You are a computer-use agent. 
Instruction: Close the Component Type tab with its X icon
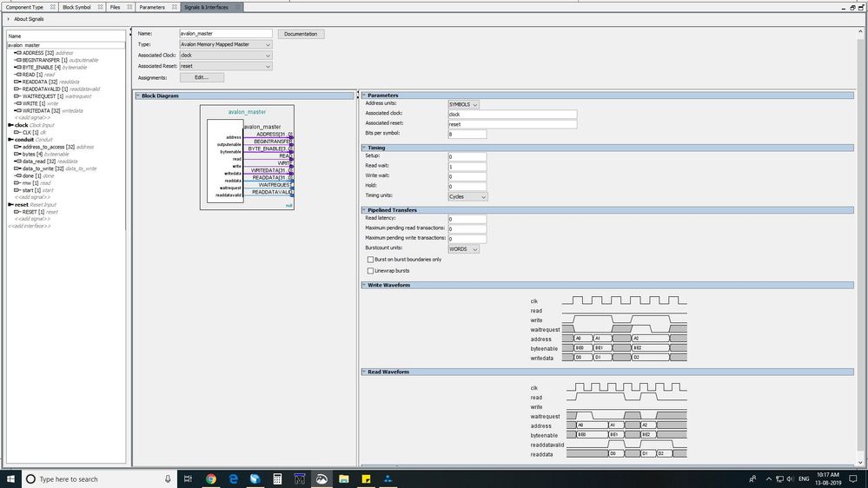pyautogui.click(x=51, y=7)
